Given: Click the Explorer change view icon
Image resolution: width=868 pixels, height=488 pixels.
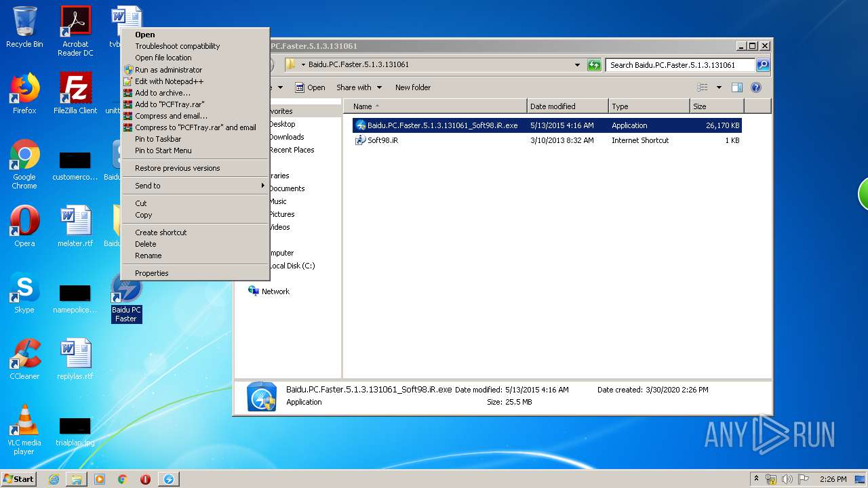Looking at the screenshot, I should pos(703,87).
